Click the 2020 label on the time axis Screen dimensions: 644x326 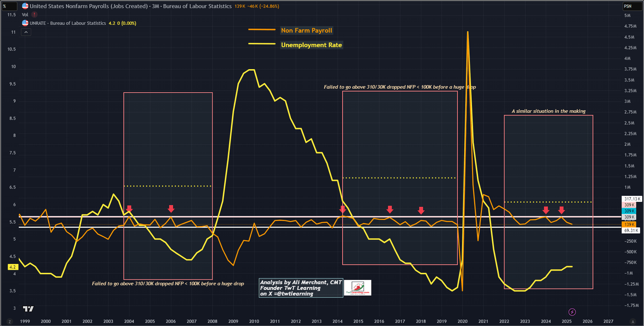pyautogui.click(x=462, y=321)
